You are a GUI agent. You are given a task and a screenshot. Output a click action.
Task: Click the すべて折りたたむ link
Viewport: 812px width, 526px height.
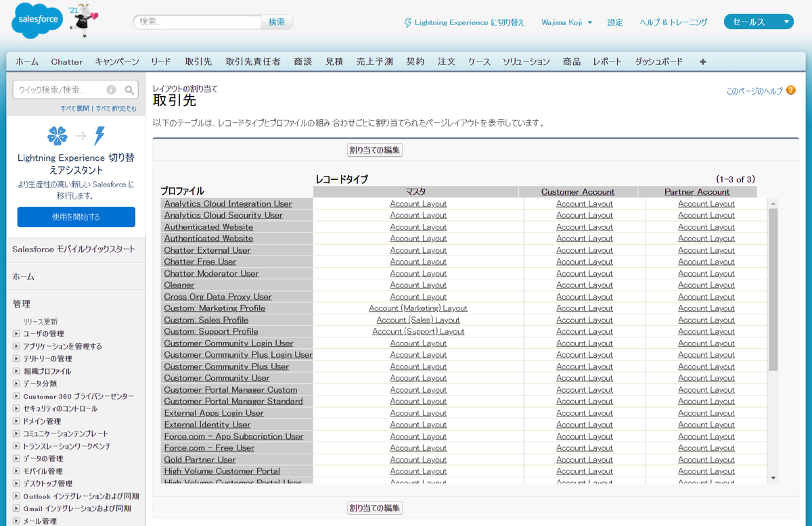click(x=116, y=108)
